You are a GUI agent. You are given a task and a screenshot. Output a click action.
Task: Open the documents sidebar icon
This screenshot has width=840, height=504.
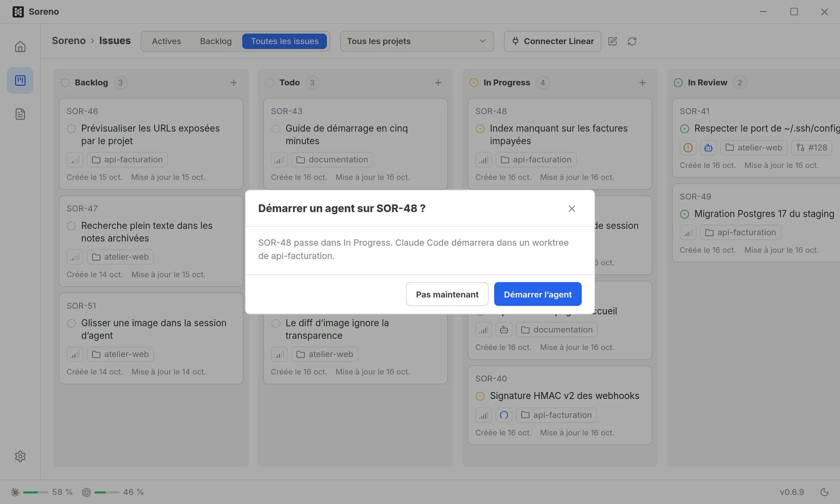pos(20,114)
